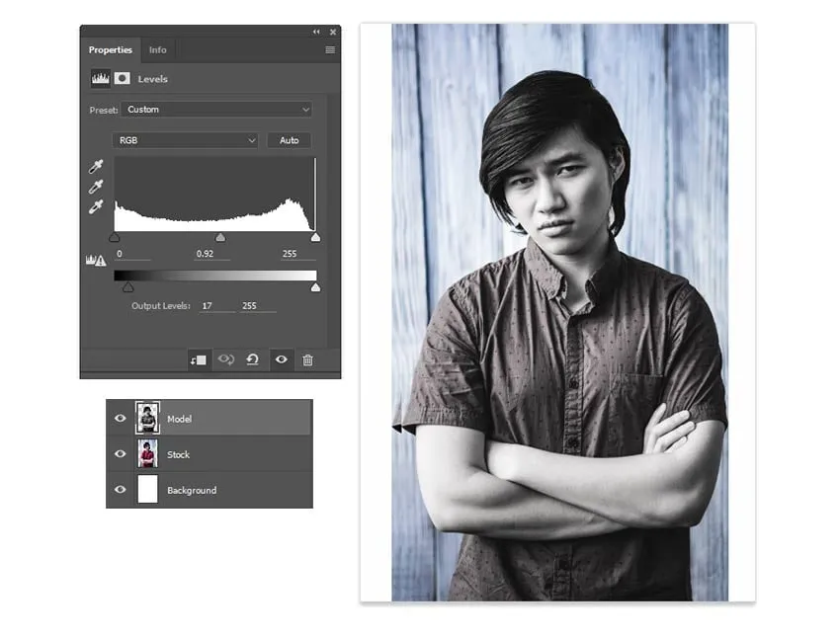Viewport: 840px width, 637px height.
Task: Select the Properties tab
Action: (x=110, y=50)
